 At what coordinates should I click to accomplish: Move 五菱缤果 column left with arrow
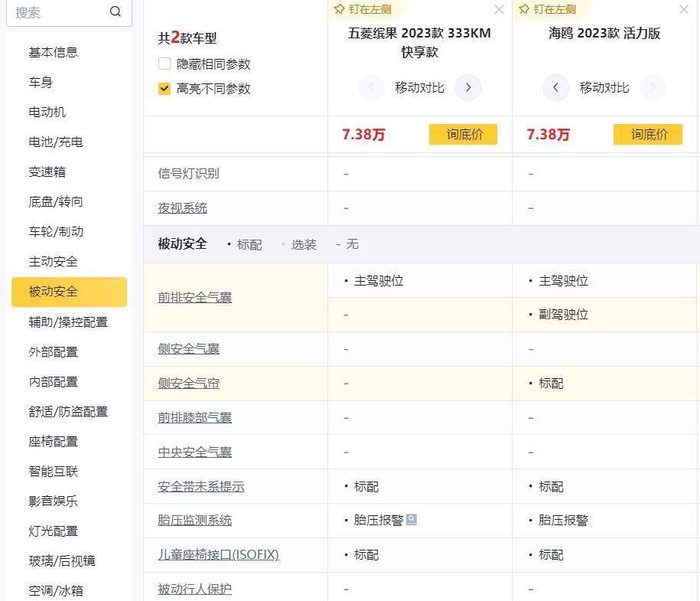point(372,87)
